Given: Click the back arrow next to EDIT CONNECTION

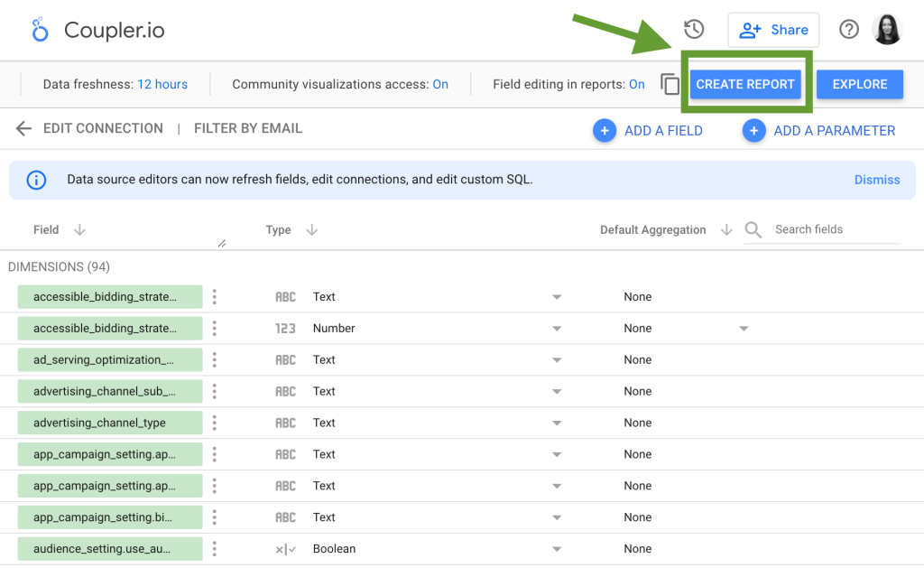Looking at the screenshot, I should [x=23, y=128].
